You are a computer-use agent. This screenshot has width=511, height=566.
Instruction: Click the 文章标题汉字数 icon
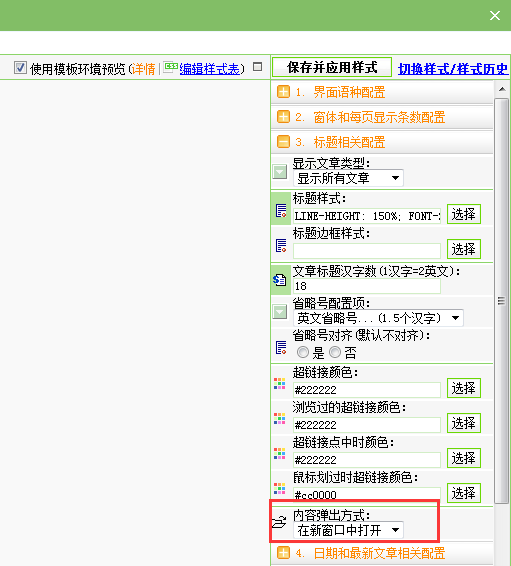point(280,280)
